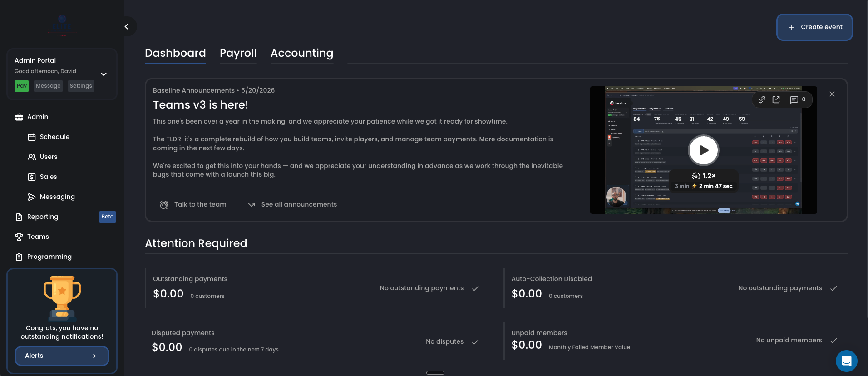The width and height of the screenshot is (868, 376).
Task: Open the Alerts button
Action: click(x=62, y=356)
